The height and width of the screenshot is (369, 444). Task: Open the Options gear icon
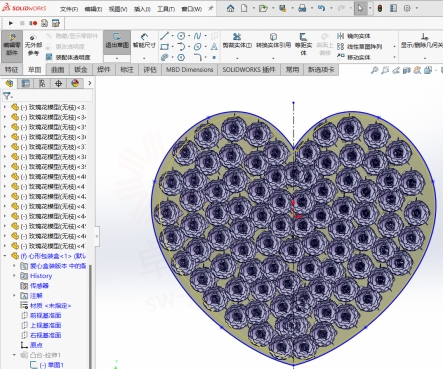pyautogui.click(x=407, y=8)
